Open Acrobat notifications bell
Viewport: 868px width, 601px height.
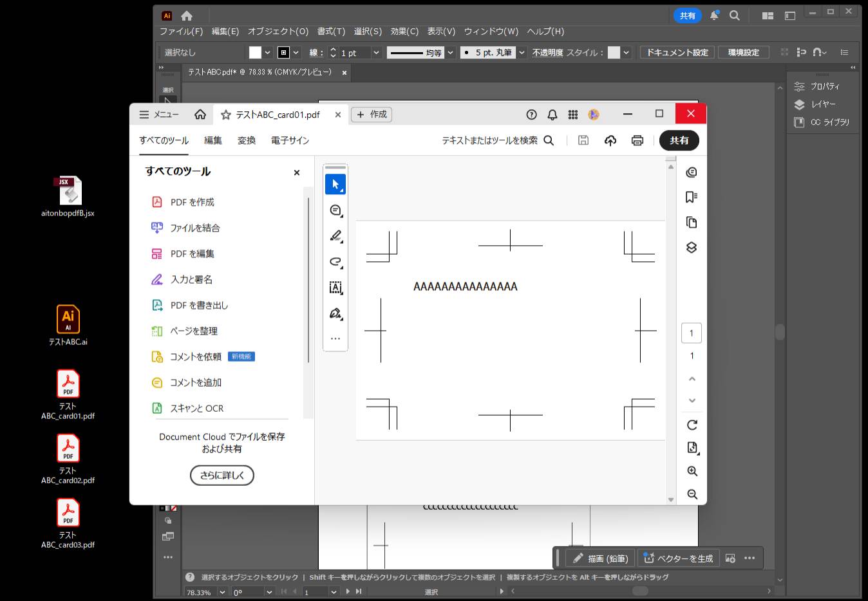click(552, 115)
